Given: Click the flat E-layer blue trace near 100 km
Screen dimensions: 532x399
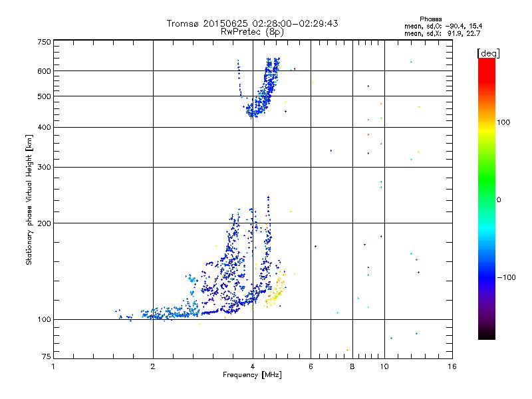Looking at the screenshot, I should coord(170,314).
